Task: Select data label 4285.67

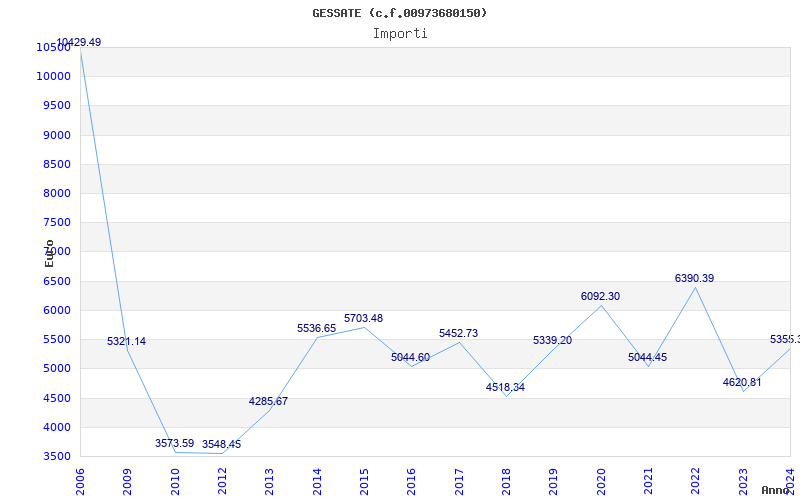Action: tap(268, 402)
